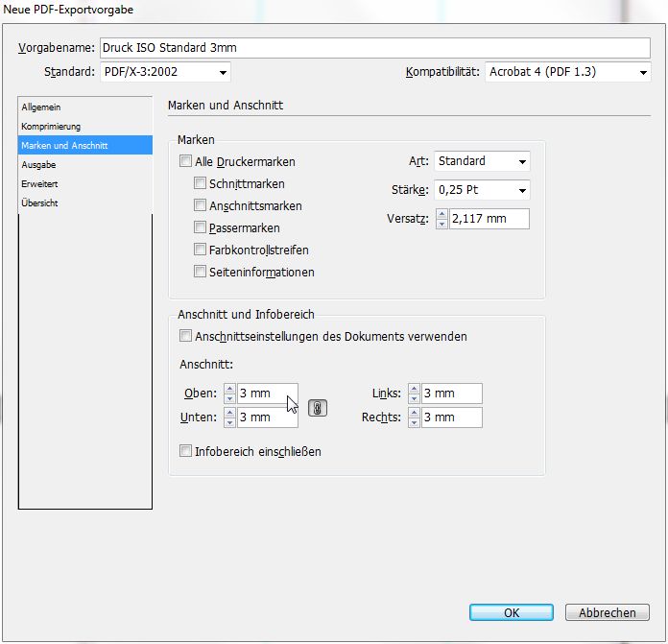This screenshot has width=668, height=644.
Task: Enable Infobereich einschließen checkbox
Action: (x=186, y=450)
